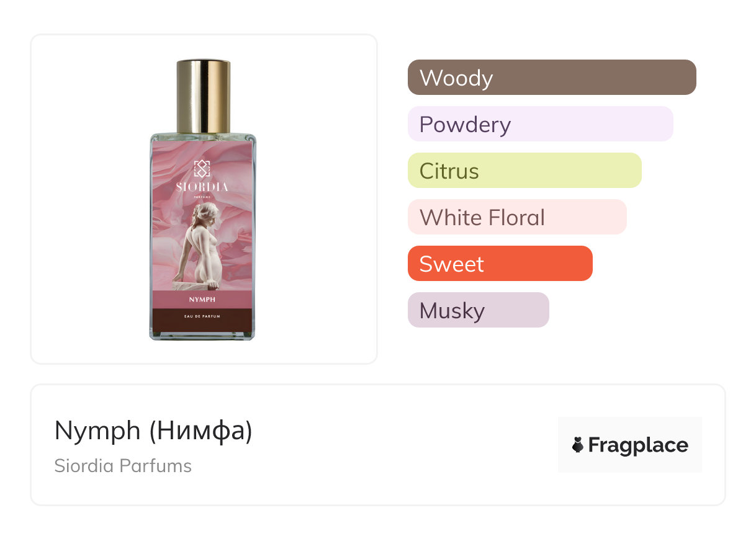Image resolution: width=756 pixels, height=536 pixels.
Task: Click the Fragplace flower logo icon
Action: [578, 445]
